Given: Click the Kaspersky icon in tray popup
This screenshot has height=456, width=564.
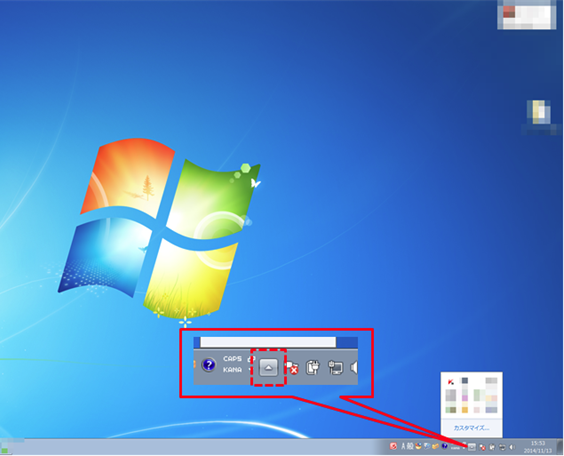Looking at the screenshot, I should [451, 382].
